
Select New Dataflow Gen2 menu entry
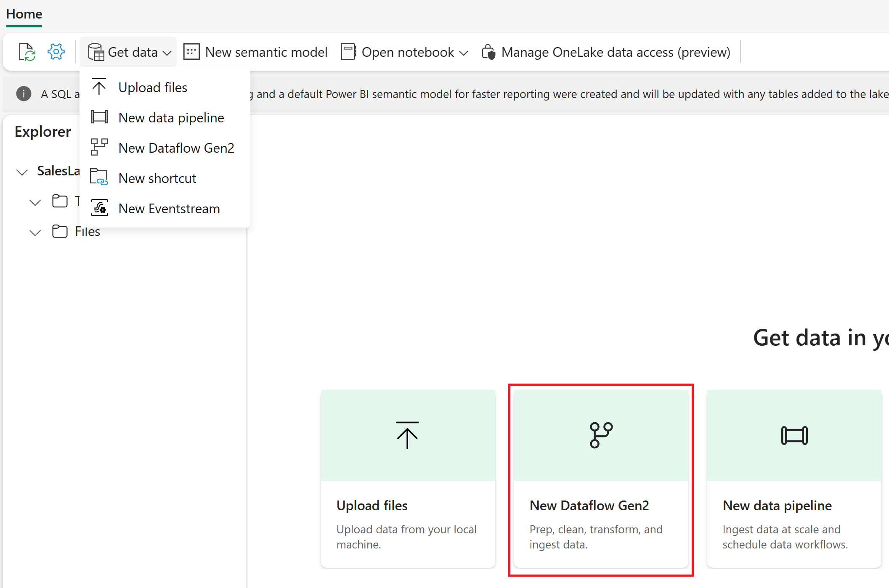tap(176, 148)
